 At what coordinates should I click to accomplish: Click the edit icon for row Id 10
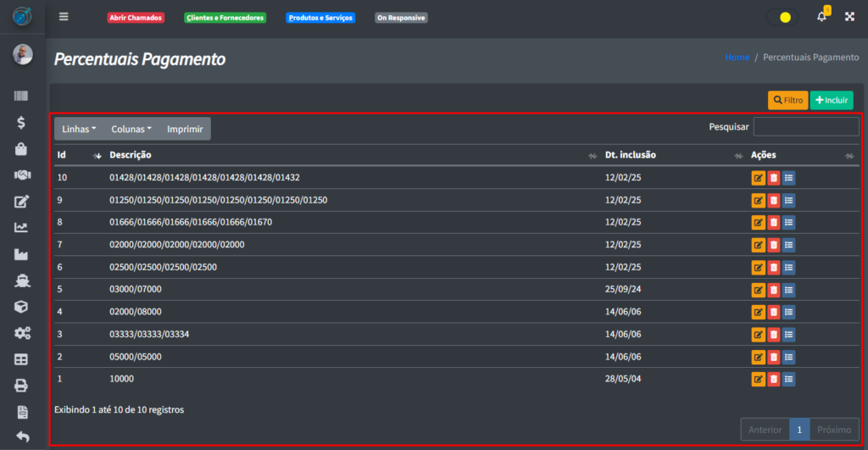(x=758, y=178)
